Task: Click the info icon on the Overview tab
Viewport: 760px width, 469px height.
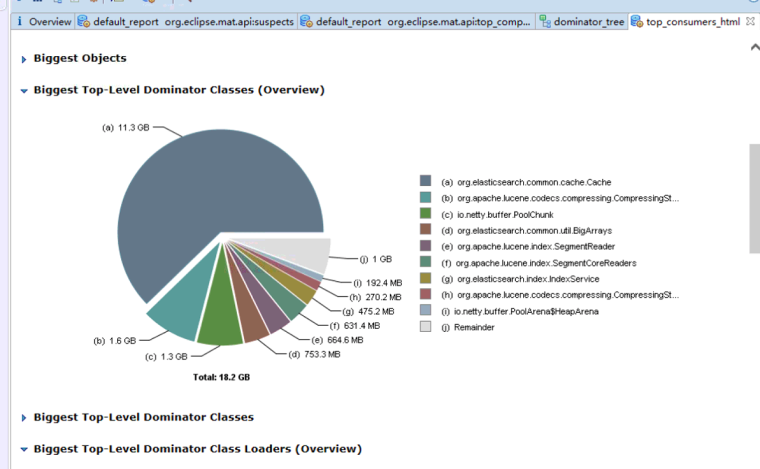Action: click(x=19, y=21)
